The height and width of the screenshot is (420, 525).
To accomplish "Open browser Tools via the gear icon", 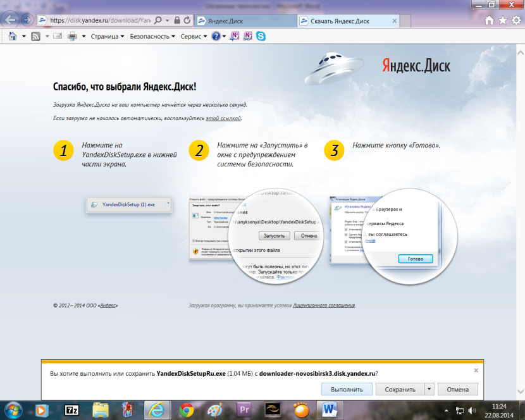I will pyautogui.click(x=516, y=20).
